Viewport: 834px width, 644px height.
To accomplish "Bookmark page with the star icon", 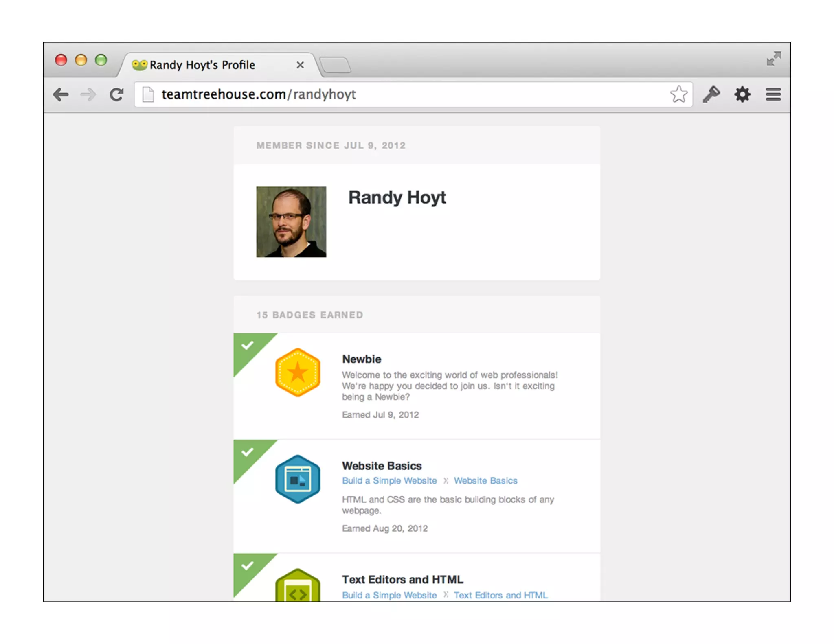I will (678, 94).
